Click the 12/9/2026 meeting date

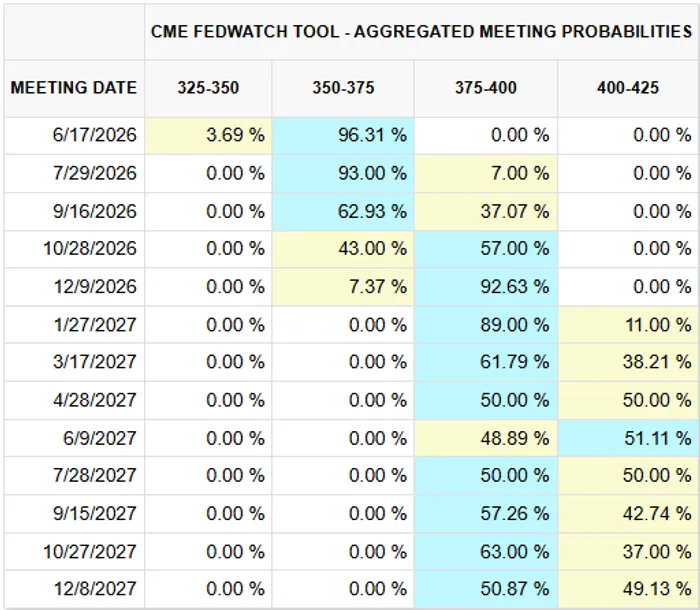pos(95,287)
